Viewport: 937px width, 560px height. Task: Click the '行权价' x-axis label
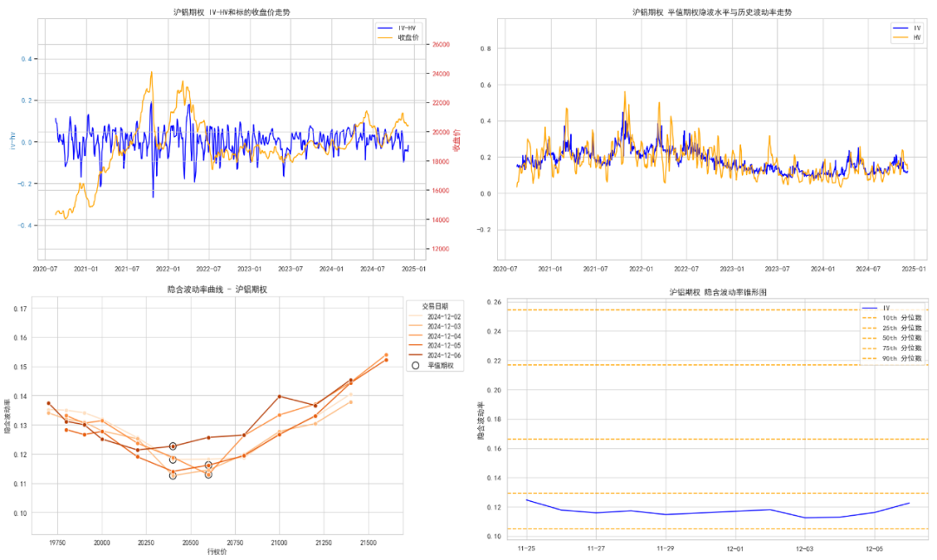(x=217, y=551)
